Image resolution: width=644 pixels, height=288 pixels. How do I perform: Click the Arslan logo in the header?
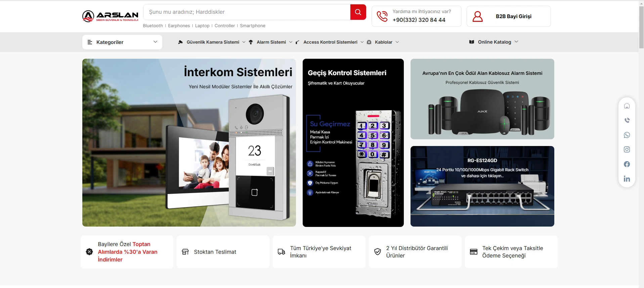[110, 16]
